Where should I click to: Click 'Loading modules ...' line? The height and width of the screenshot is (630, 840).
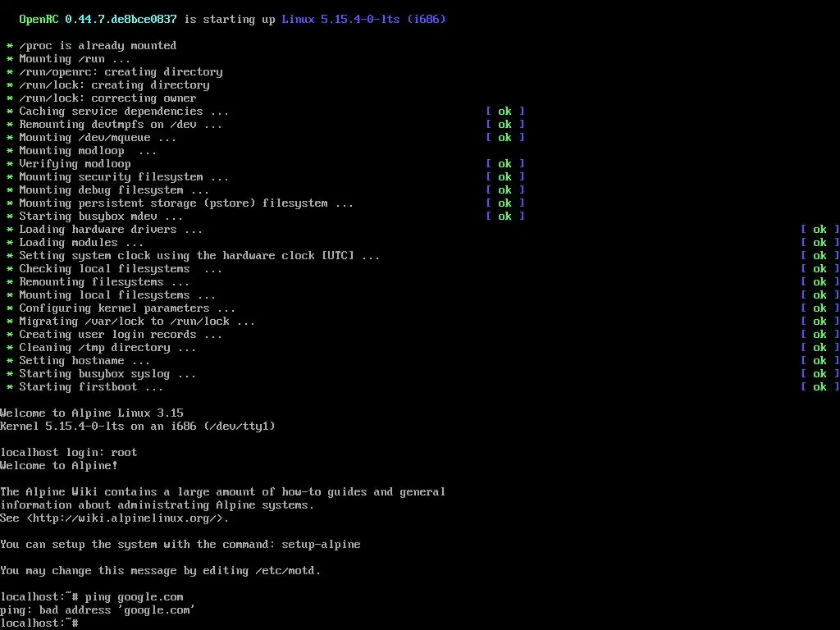pyautogui.click(x=81, y=243)
